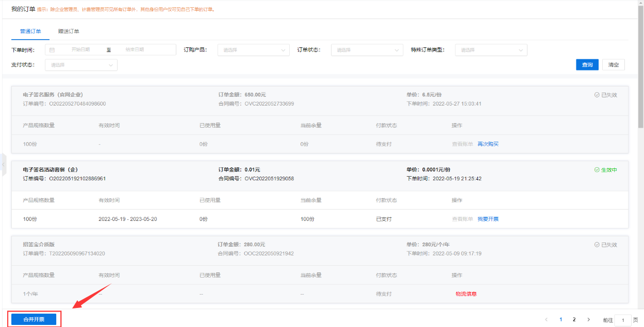Image resolution: width=644 pixels, height=327 pixels.
Task: Open 物流信息 link for the 招签宝介质版 order
Action: (x=466, y=294)
